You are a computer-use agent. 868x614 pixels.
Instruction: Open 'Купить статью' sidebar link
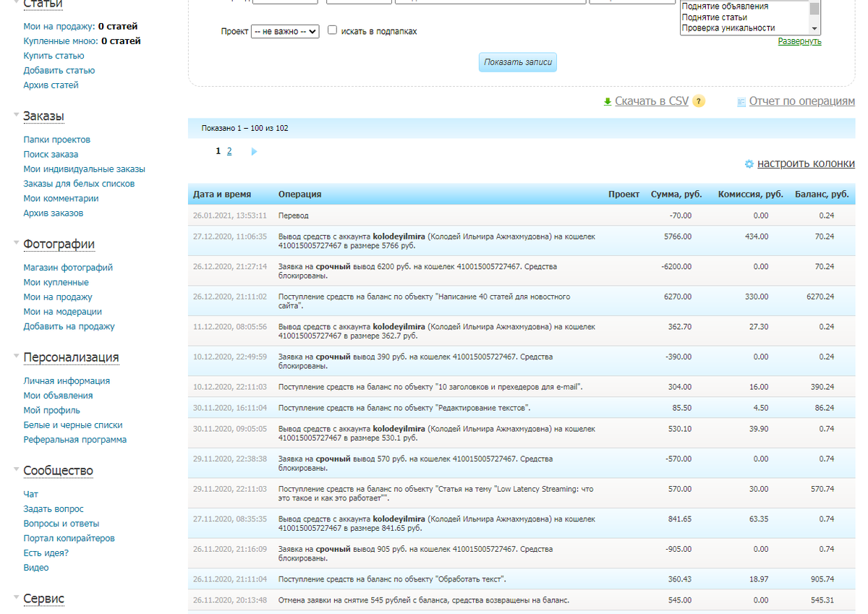point(54,56)
